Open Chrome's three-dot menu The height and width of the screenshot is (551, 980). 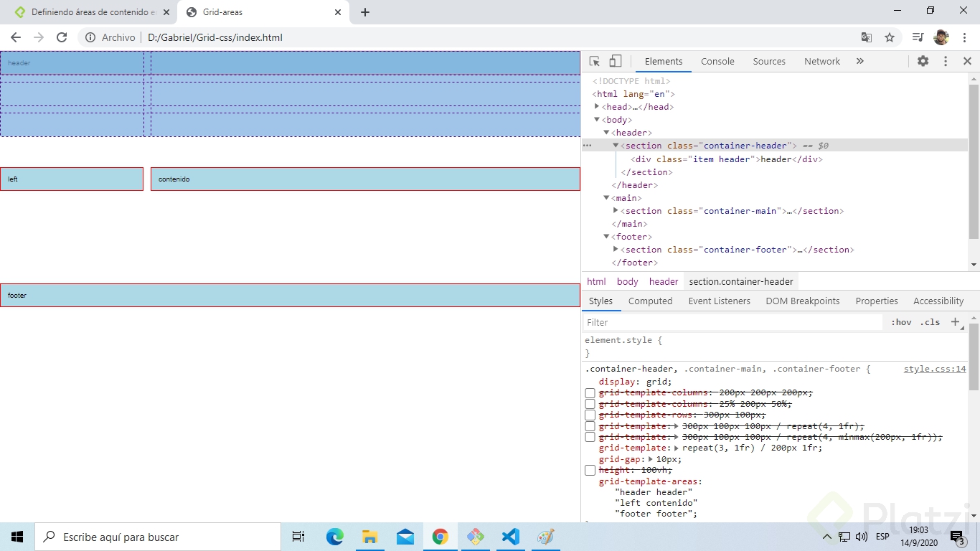pyautogui.click(x=963, y=37)
